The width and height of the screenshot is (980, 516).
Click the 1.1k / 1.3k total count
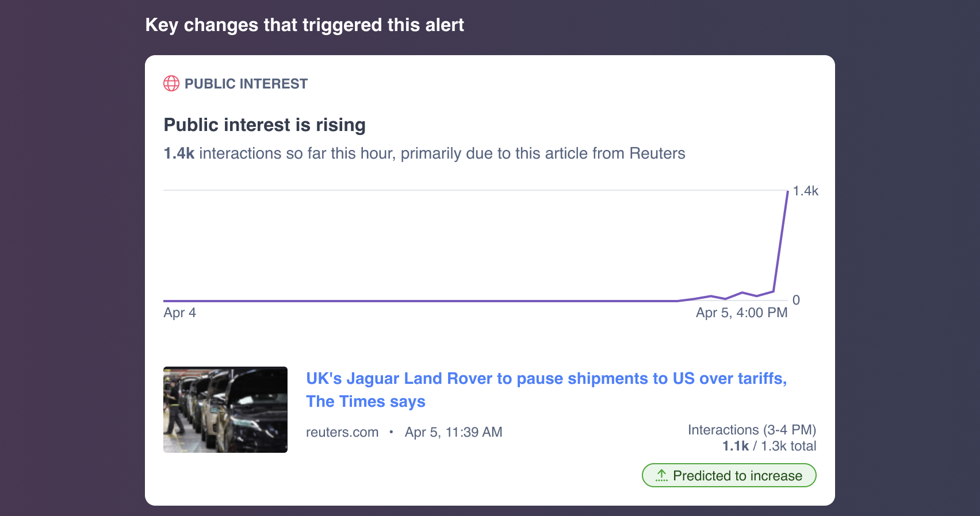[x=769, y=446]
